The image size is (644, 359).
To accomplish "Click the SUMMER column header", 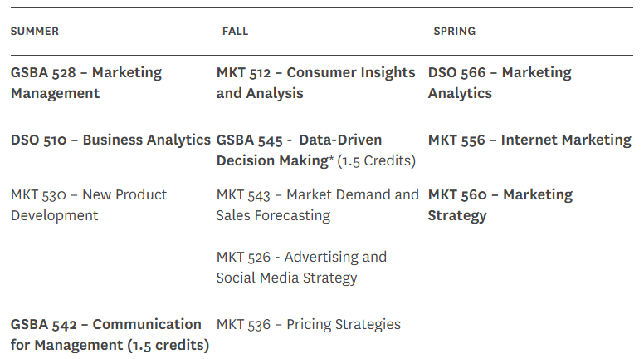I will 35,32.
